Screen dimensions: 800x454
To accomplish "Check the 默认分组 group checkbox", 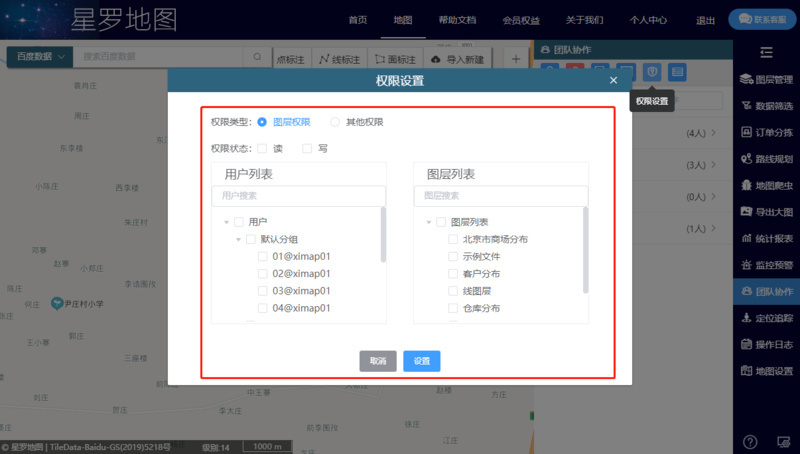I will 251,239.
